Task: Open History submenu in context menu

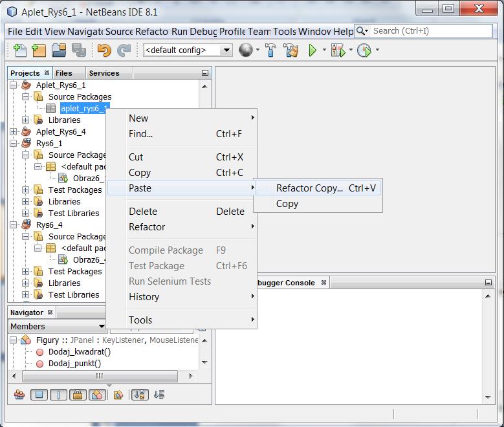Action: coord(182,297)
